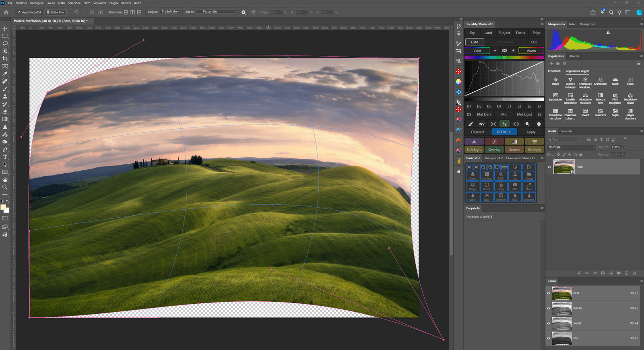The width and height of the screenshot is (644, 350).
Task: Select the Eraser tool
Action: pos(5,111)
